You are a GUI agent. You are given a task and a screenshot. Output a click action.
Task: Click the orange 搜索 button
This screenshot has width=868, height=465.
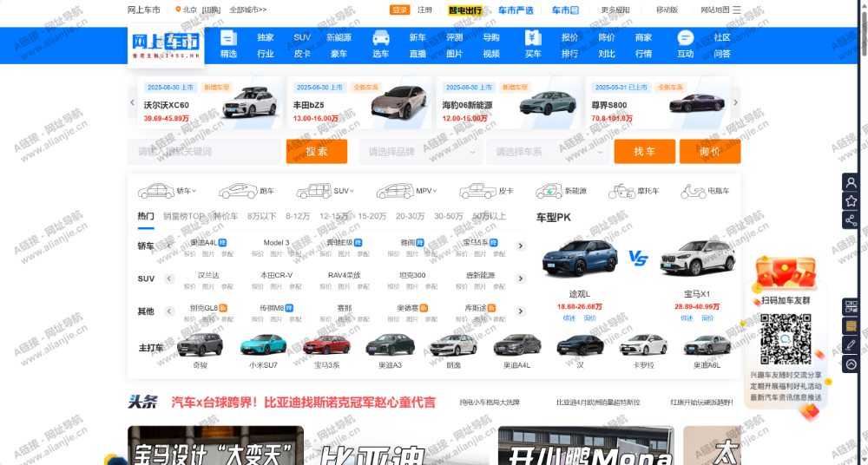click(317, 152)
